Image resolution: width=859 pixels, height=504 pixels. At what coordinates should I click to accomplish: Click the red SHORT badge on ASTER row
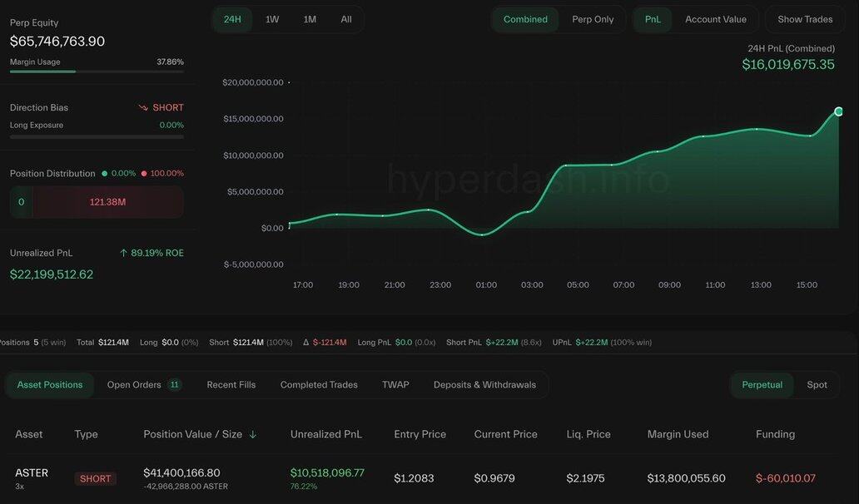click(x=95, y=479)
